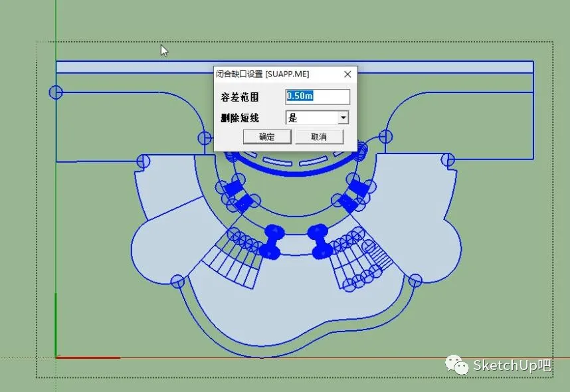
Task: Open the 删除短线 dropdown arrow
Action: point(343,118)
